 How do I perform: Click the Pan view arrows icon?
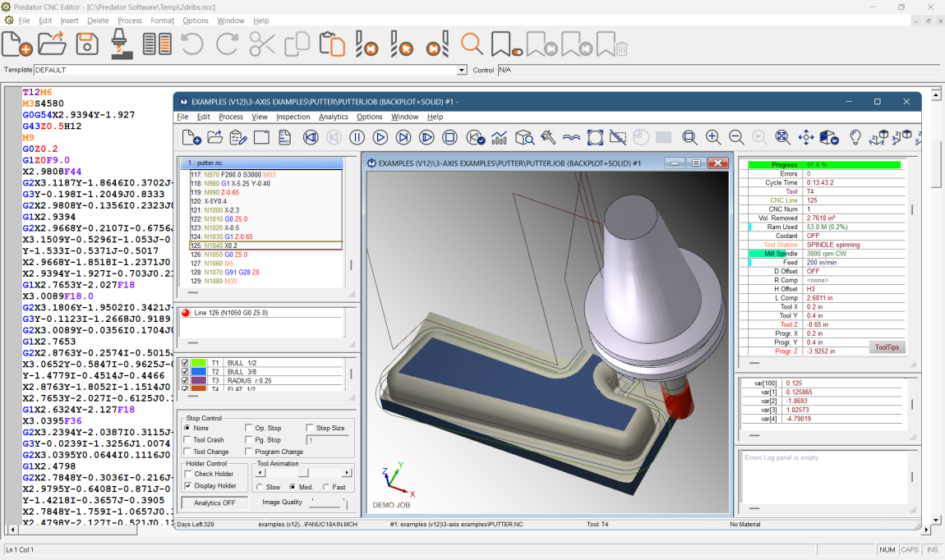click(x=806, y=138)
